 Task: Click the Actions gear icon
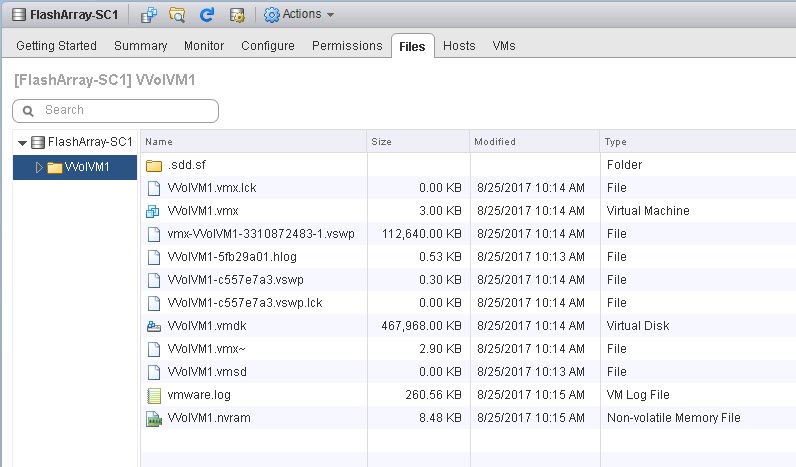click(x=272, y=15)
